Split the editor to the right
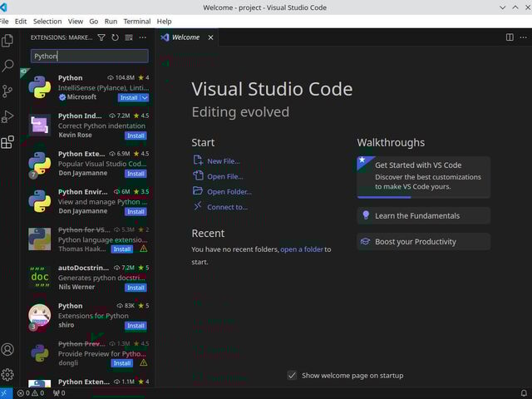This screenshot has height=399, width=532. click(x=510, y=37)
